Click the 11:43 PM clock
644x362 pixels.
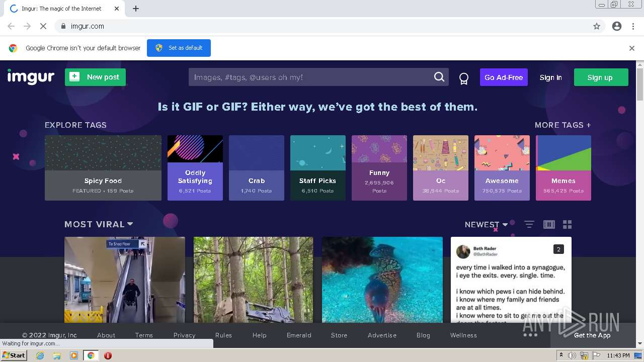[618, 355]
